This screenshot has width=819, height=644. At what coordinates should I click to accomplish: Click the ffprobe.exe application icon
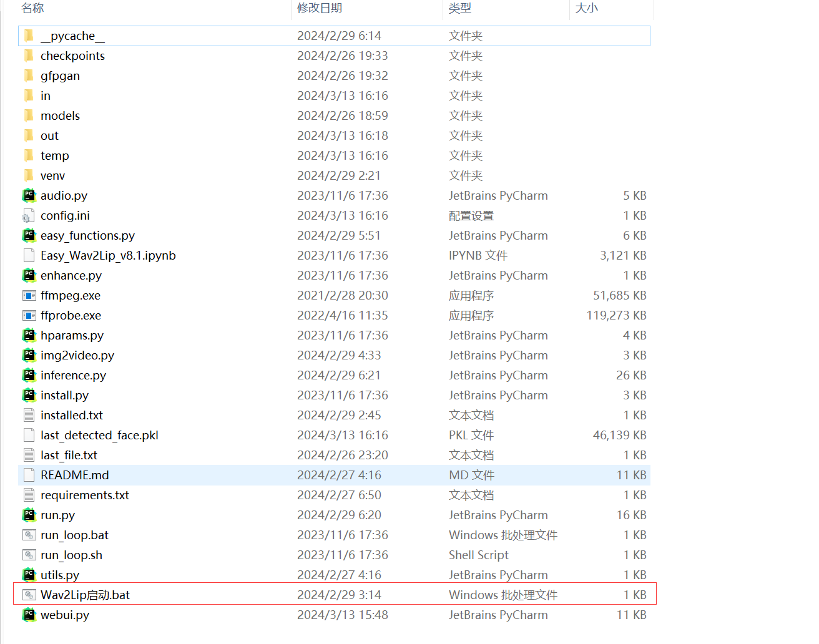(x=29, y=315)
